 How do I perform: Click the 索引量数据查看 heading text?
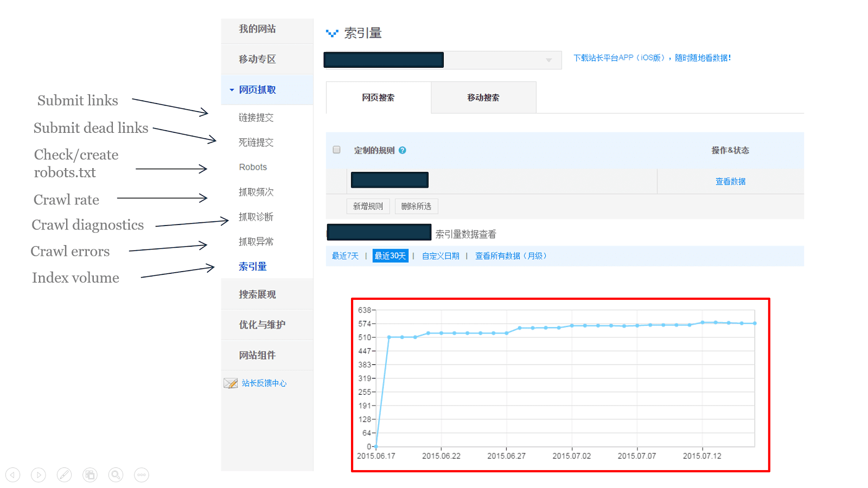click(465, 234)
